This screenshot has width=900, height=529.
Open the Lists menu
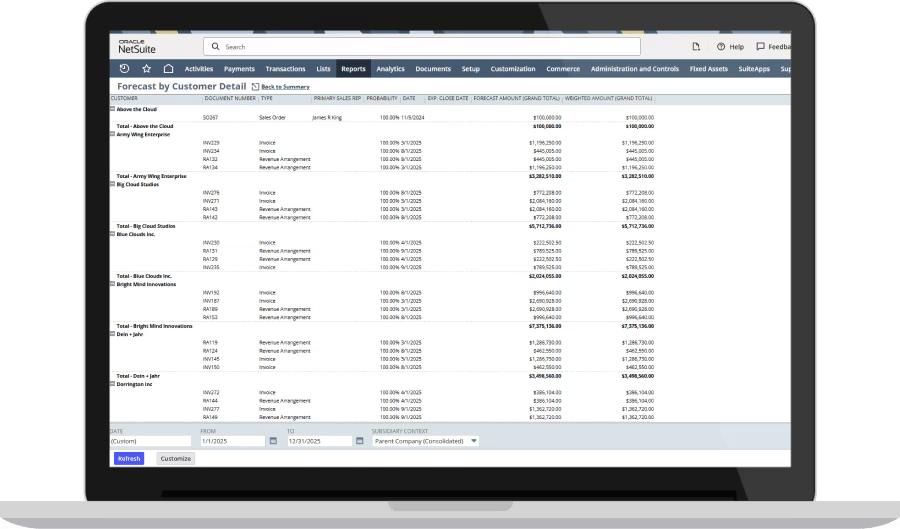point(323,69)
